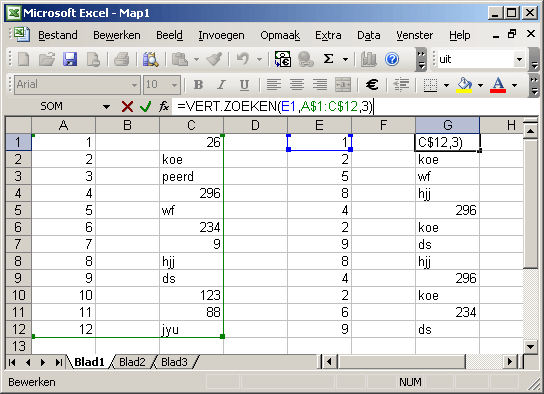Click the Merge and Center icon
This screenshot has height=394, width=544.
point(343,85)
